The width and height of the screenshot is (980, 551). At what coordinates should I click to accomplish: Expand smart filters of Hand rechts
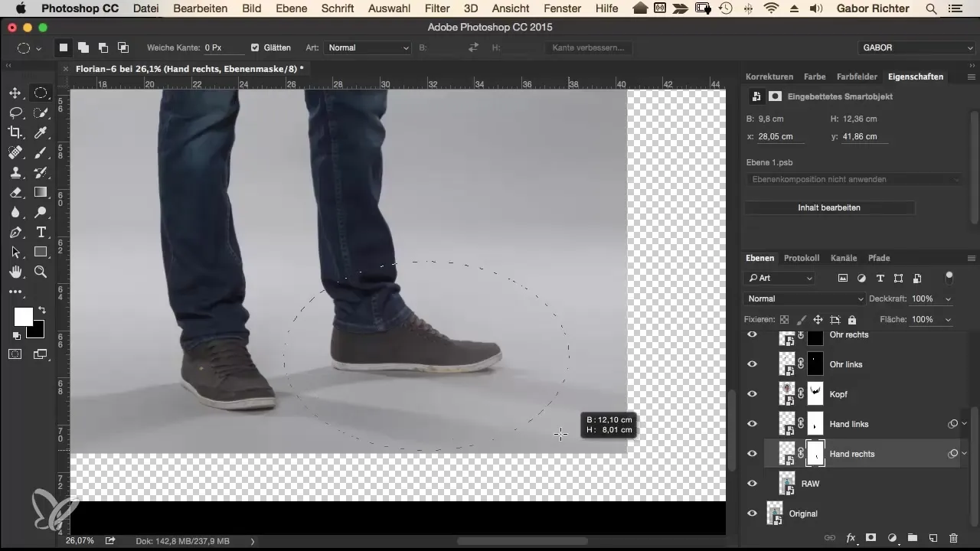pyautogui.click(x=965, y=454)
